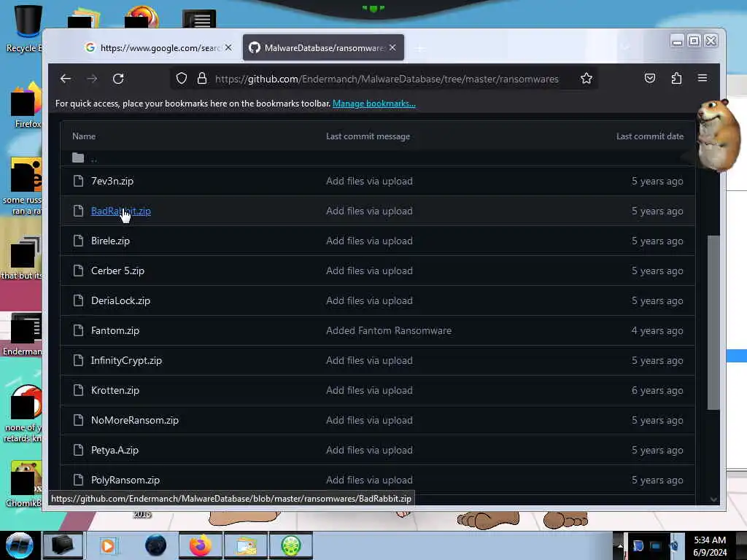Open Firefox hamburger application menu
Image resolution: width=747 pixels, height=560 pixels.
point(703,78)
